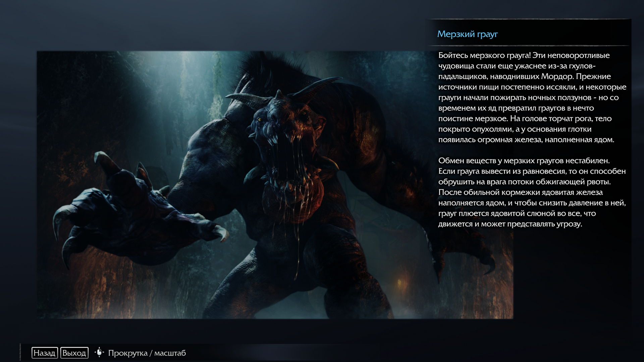This screenshot has height=362, width=644.
Task: Click the first description paragraph about граугов
Action: [x=532, y=97]
